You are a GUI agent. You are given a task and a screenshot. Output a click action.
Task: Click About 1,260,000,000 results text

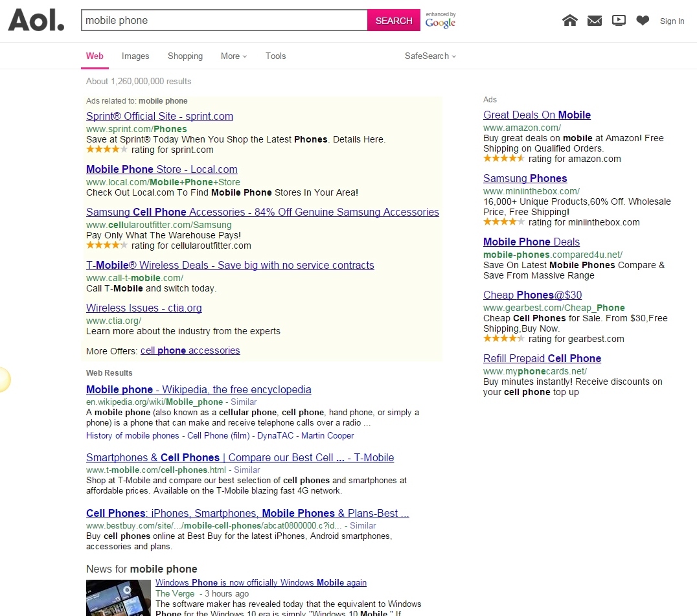139,82
